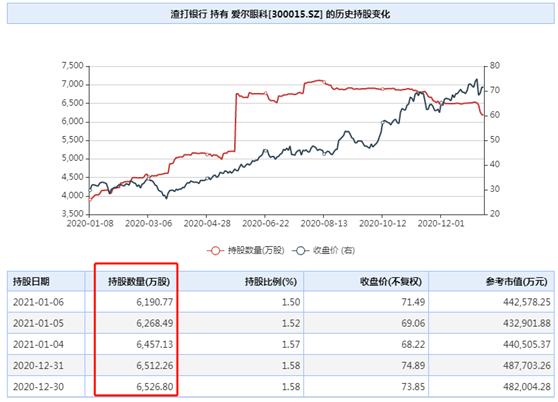
Task: Select the 收盘价(不复权) column header
Action: tap(391, 282)
